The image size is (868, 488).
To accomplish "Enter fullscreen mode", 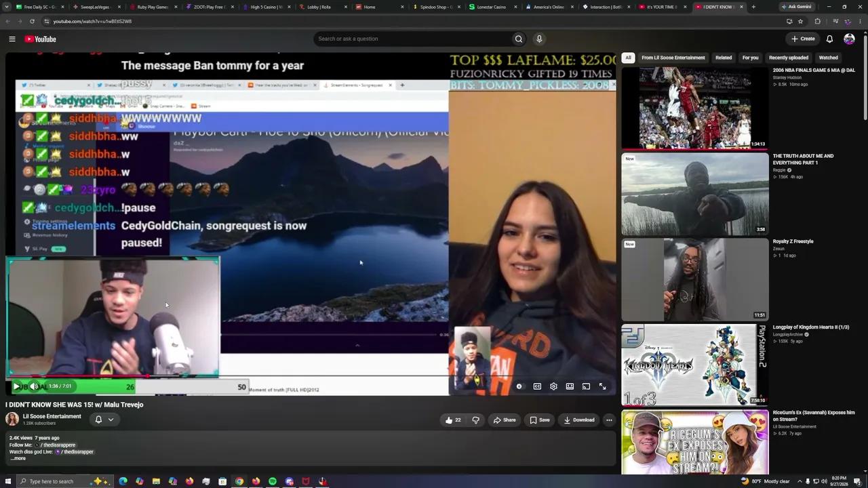I will pyautogui.click(x=602, y=386).
